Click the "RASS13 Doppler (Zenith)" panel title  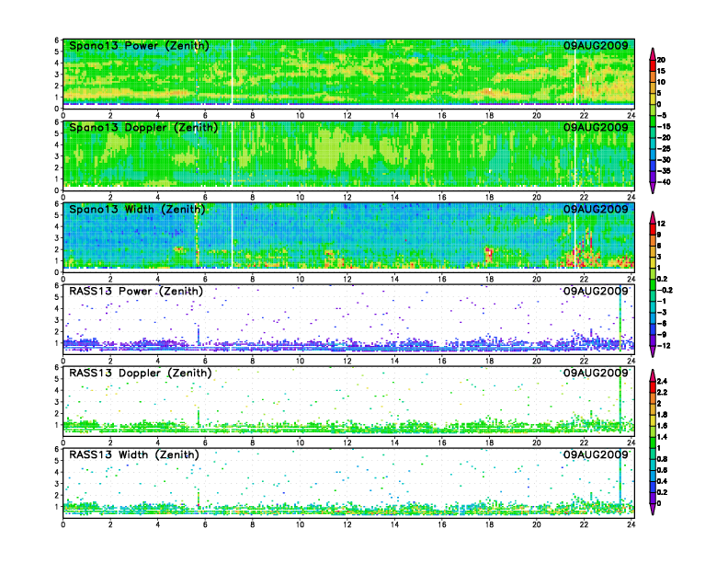point(141,373)
